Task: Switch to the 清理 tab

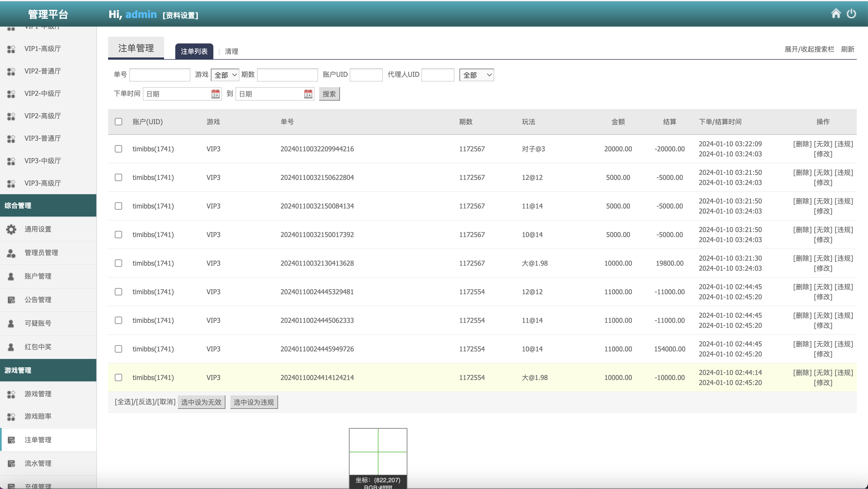Action: click(x=232, y=51)
